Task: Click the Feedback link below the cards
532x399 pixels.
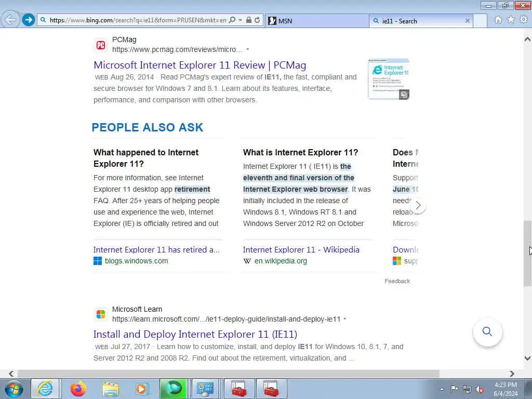Action: pyautogui.click(x=397, y=281)
